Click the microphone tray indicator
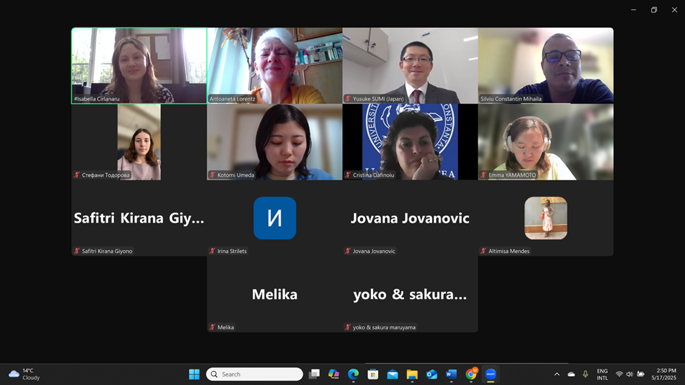Image resolution: width=685 pixels, height=385 pixels. (585, 374)
